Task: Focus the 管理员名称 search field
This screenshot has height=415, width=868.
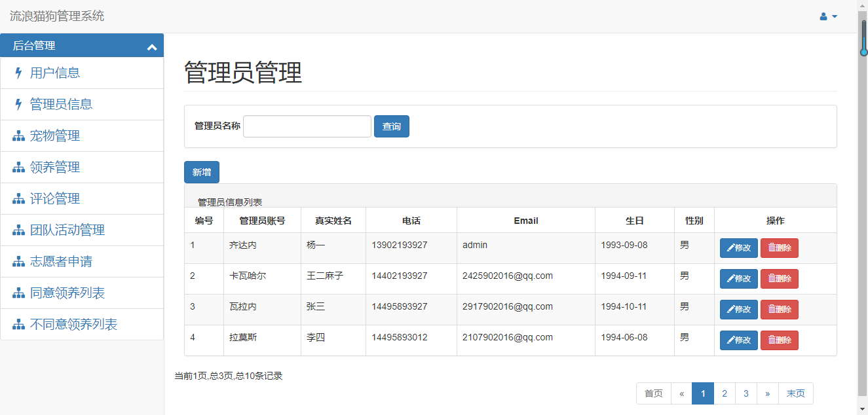Action: point(307,126)
